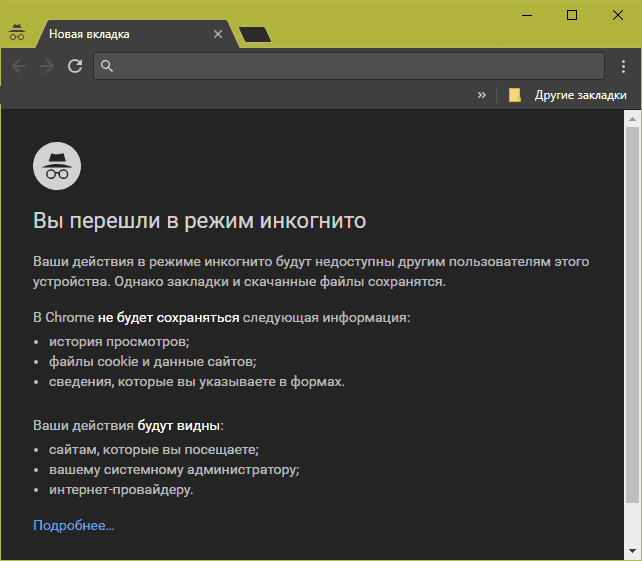Switch to the "Новая вкладка" tab
642x561 pixels.
(137, 34)
